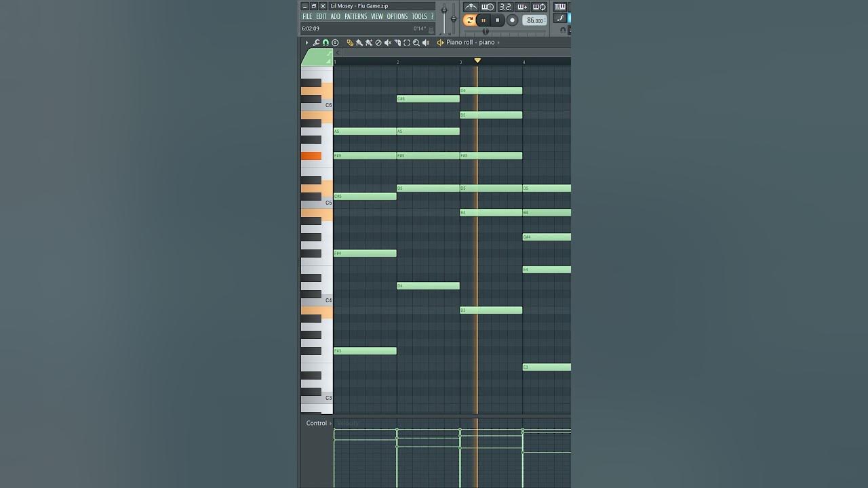Select the F#4 note in bar 1
The image size is (868, 488).
365,253
